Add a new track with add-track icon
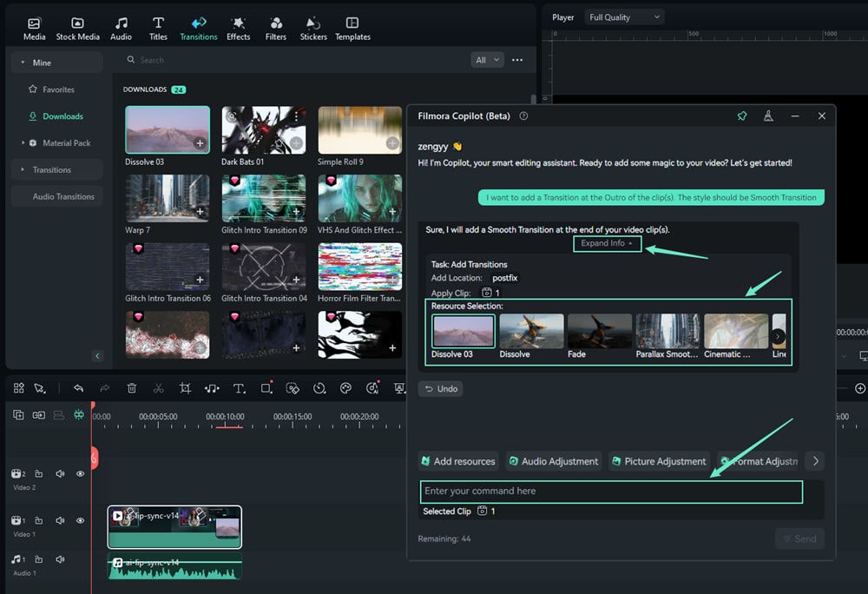The height and width of the screenshot is (594, 868). tap(18, 414)
